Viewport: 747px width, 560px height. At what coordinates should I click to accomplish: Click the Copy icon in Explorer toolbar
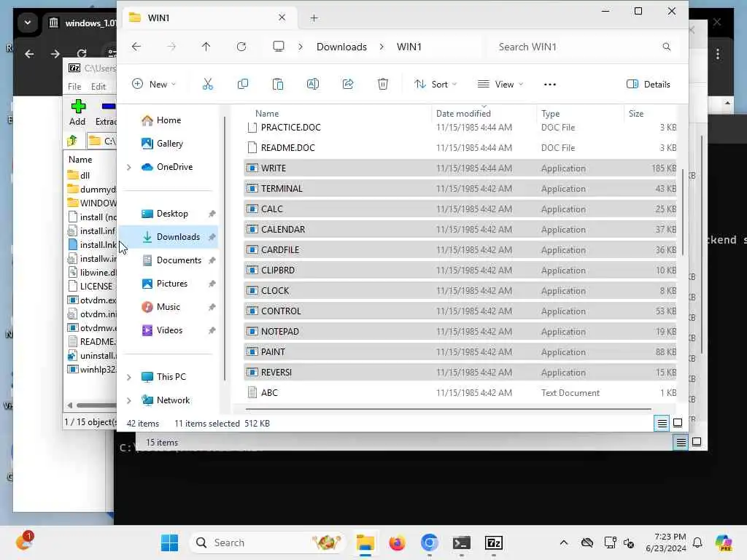242,85
